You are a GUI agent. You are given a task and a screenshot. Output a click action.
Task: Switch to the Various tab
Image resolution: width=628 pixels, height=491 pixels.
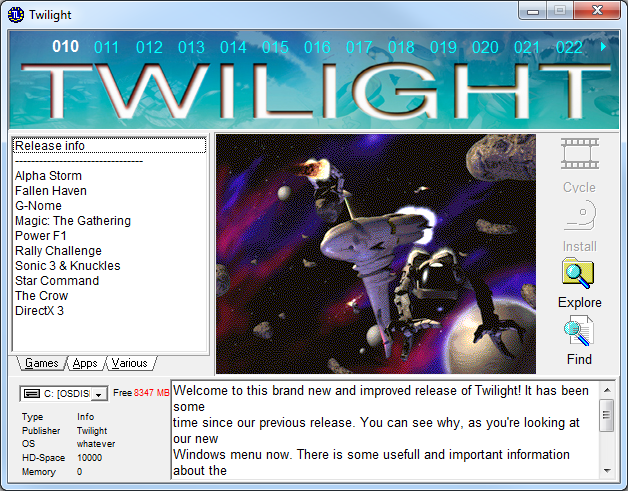[x=129, y=363]
